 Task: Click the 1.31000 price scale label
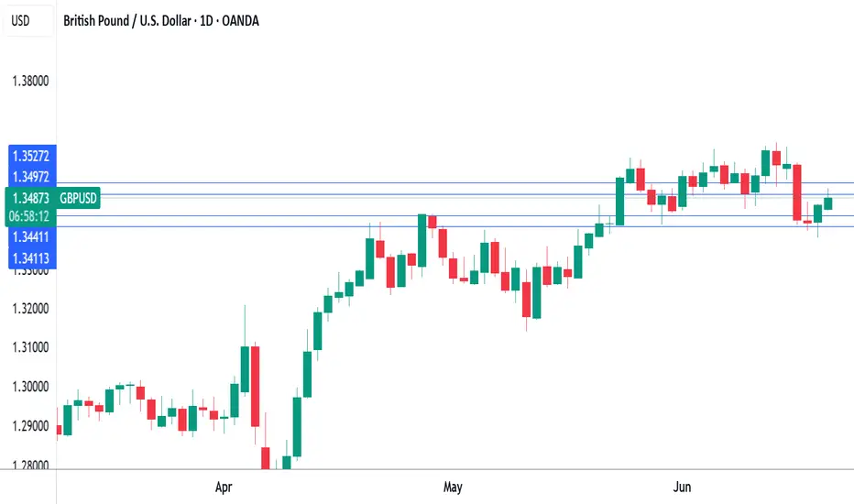30,347
